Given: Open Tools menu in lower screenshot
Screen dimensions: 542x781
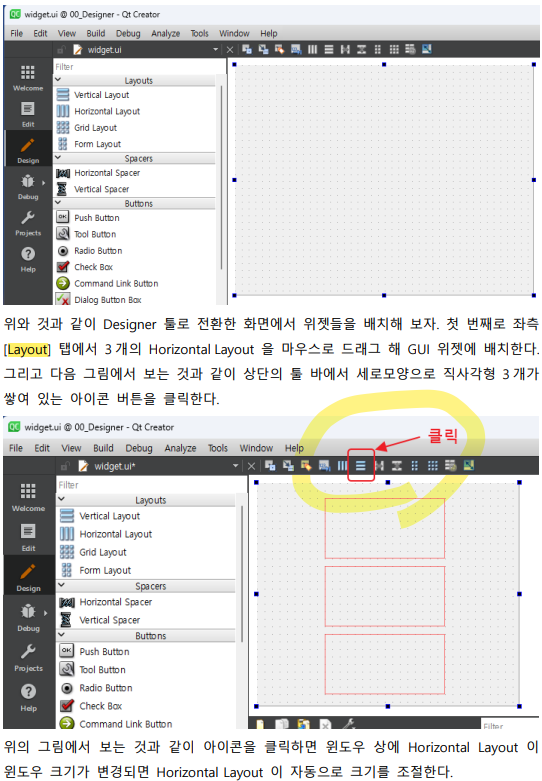Looking at the screenshot, I should click(x=218, y=448).
